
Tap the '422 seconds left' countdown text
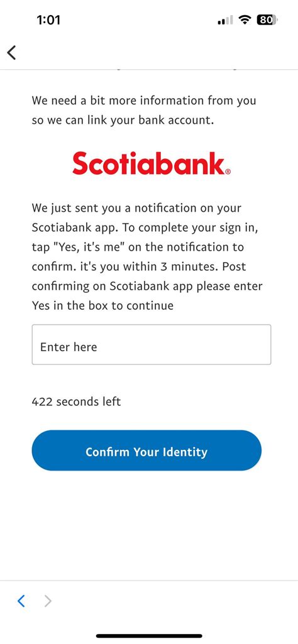pos(76,401)
